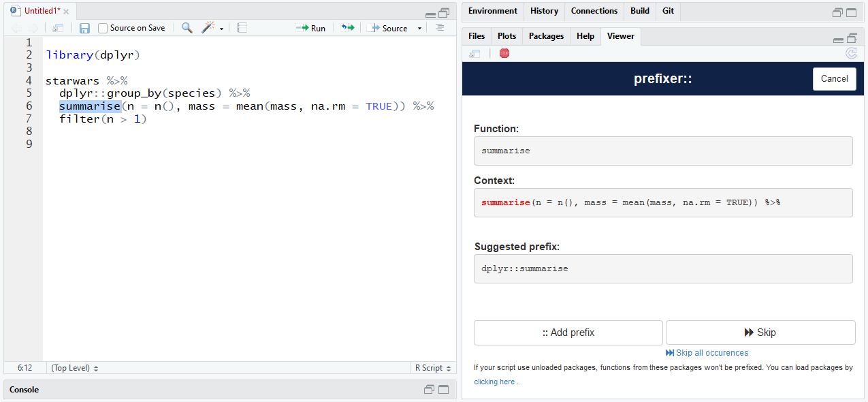Click the dplyr::group_by(species) line
This screenshot has width=868, height=402.
pyautogui.click(x=155, y=93)
